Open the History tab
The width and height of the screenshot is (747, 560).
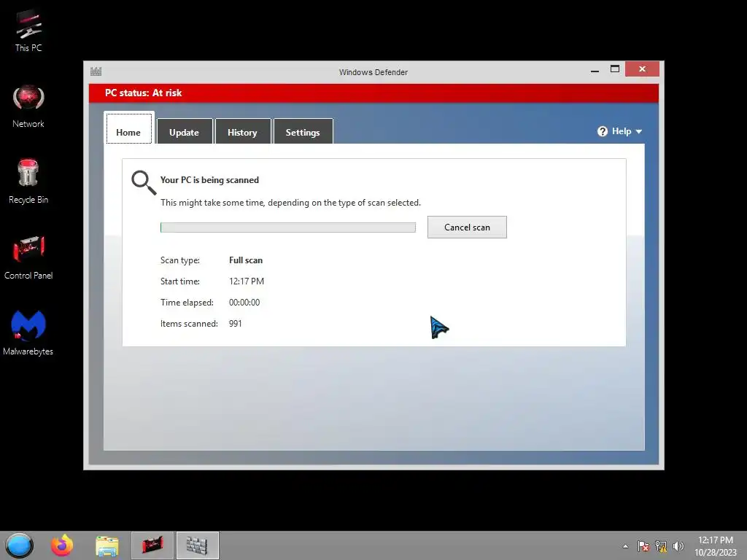pyautogui.click(x=242, y=131)
